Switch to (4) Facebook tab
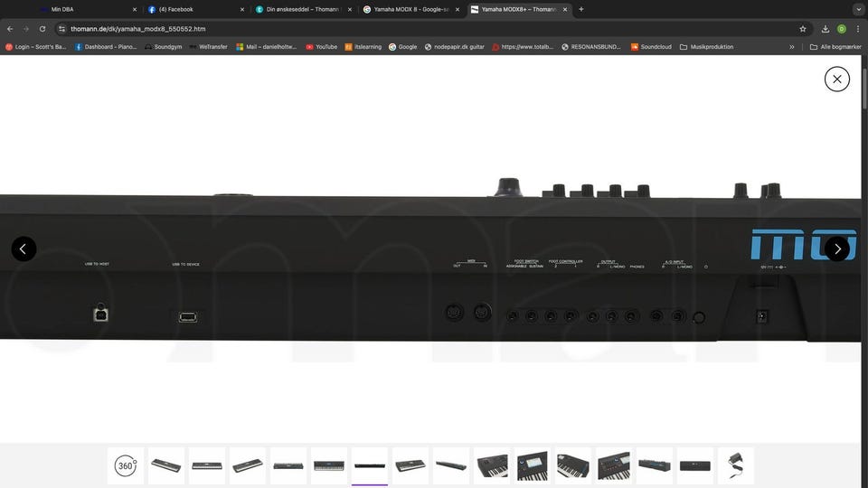This screenshot has width=868, height=488. (193, 9)
